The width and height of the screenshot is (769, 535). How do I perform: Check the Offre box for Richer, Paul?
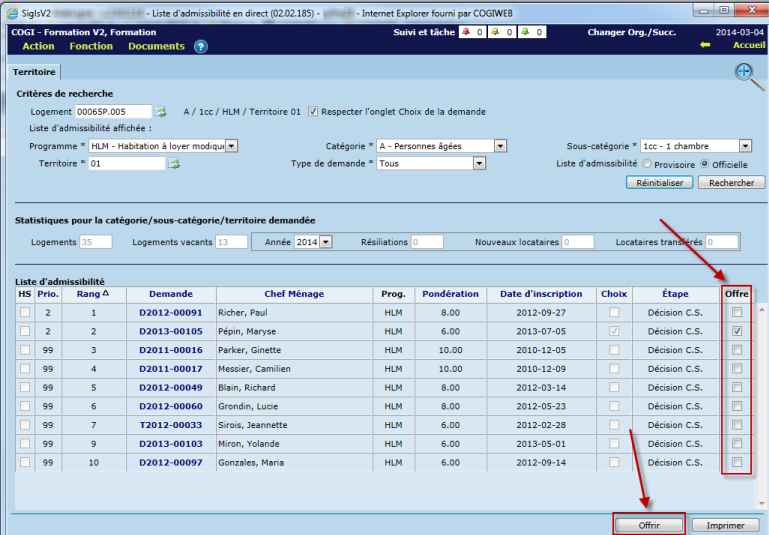coord(737,312)
